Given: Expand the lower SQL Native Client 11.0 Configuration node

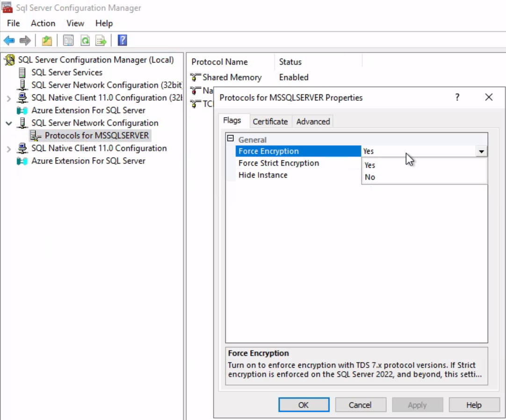Looking at the screenshot, I should coord(9,149).
